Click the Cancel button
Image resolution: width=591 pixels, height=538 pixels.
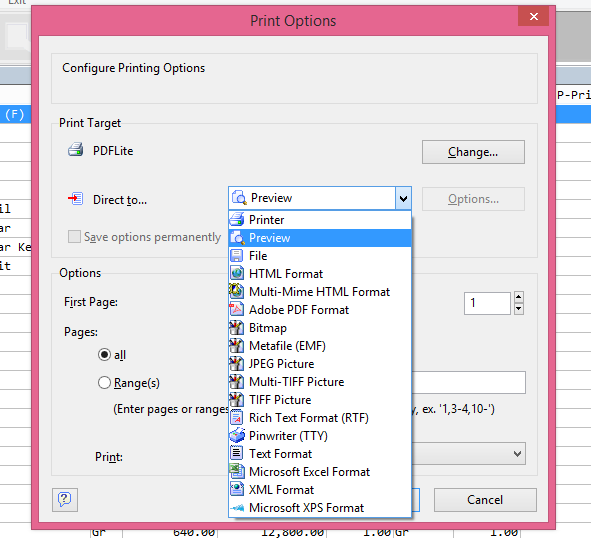485,500
